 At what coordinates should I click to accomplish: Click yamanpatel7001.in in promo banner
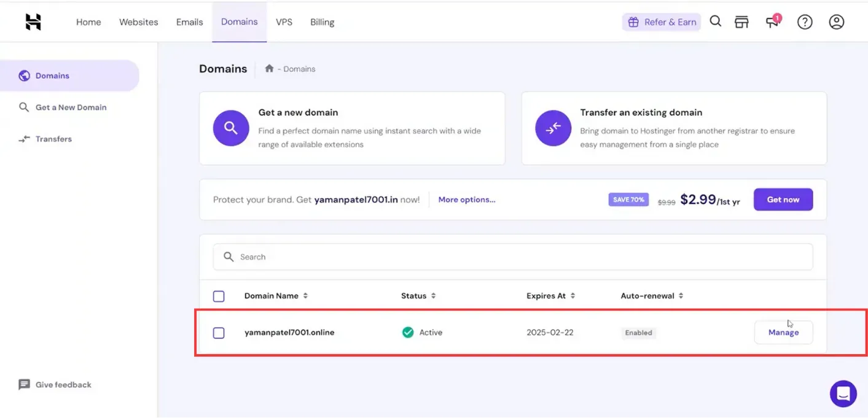click(x=356, y=199)
